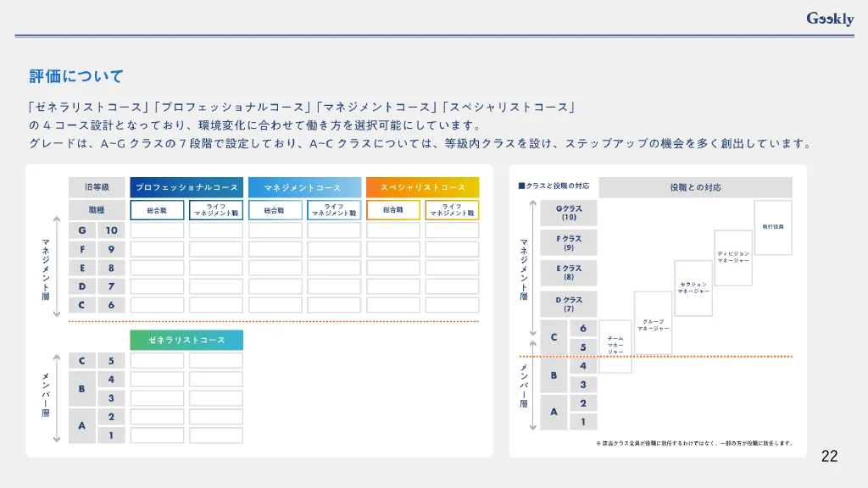Click level 5 in right chart
The image size is (868, 488).
583,347
